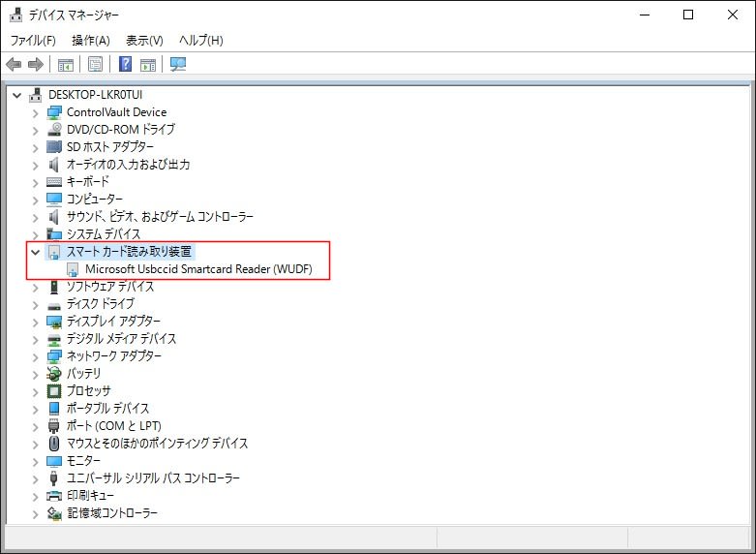
Task: Click the printer icon beside 印刷キュー
Action: 54,496
